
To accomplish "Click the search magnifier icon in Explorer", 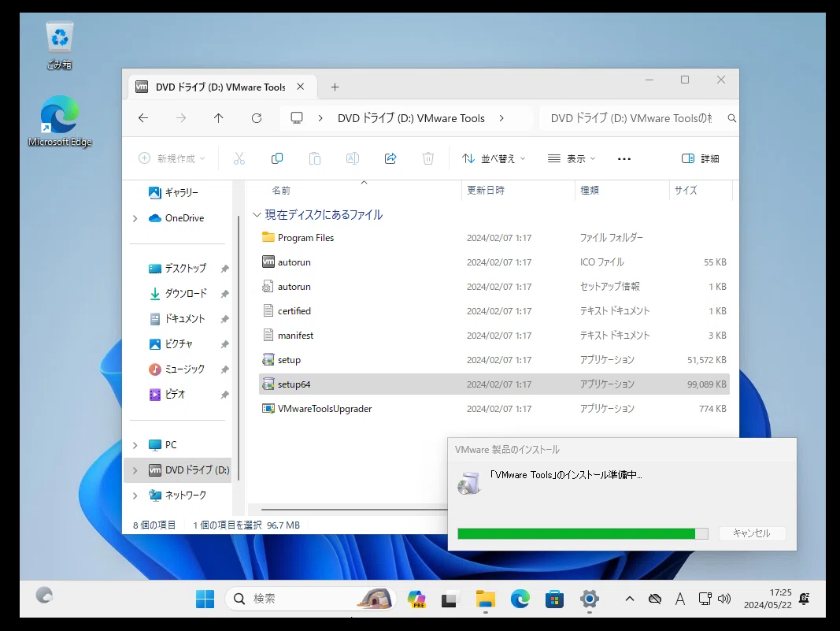I will (732, 118).
